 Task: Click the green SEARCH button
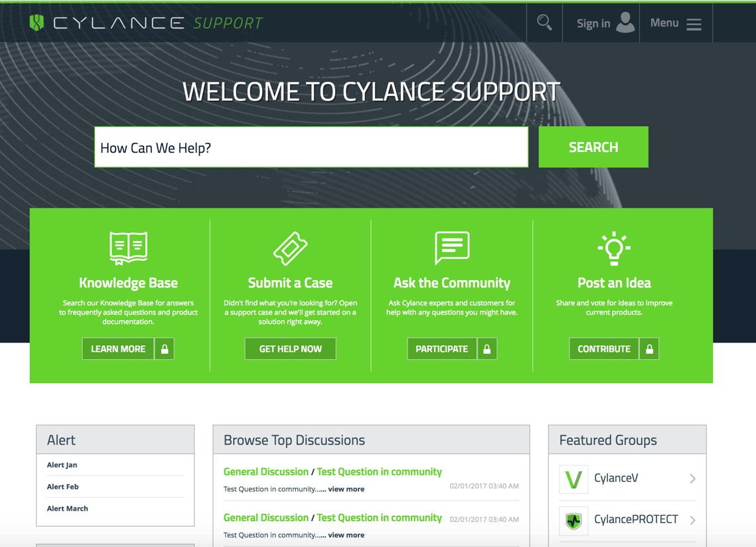(x=593, y=147)
